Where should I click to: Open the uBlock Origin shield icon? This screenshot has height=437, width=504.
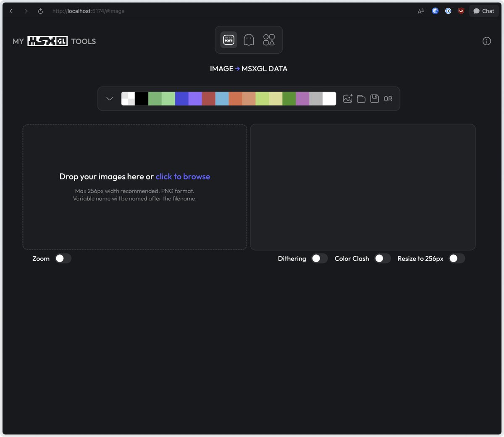tap(461, 11)
